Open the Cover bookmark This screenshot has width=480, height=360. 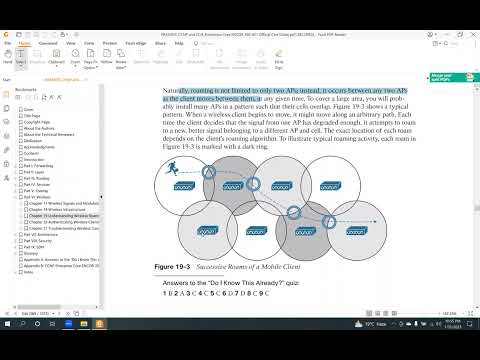point(29,109)
